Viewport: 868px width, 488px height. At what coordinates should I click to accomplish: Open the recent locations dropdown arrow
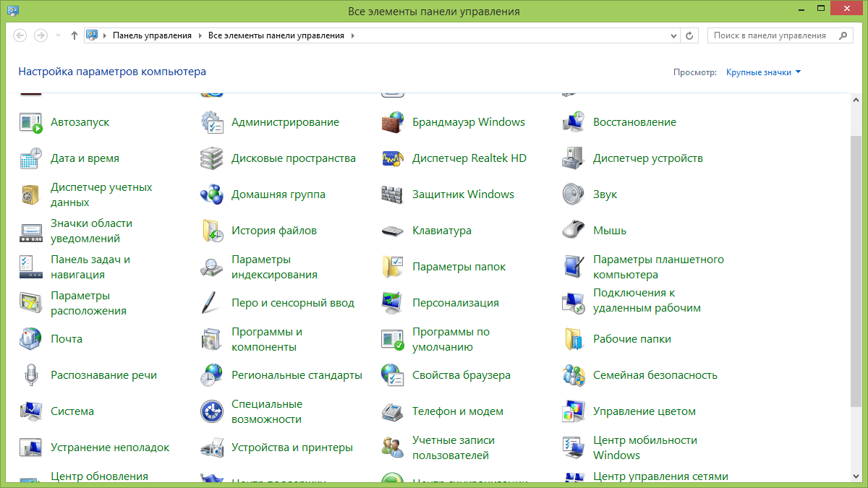pyautogui.click(x=58, y=35)
